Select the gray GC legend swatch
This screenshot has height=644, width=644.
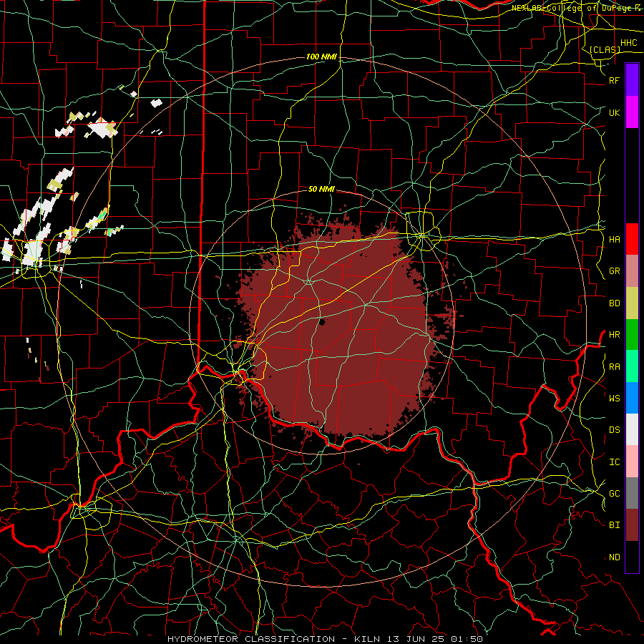(x=632, y=493)
